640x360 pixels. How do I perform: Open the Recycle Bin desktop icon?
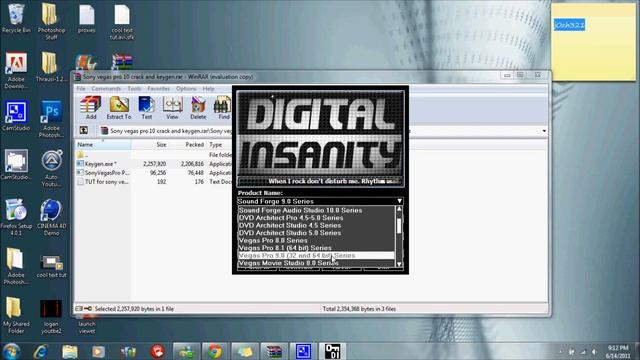point(16,19)
